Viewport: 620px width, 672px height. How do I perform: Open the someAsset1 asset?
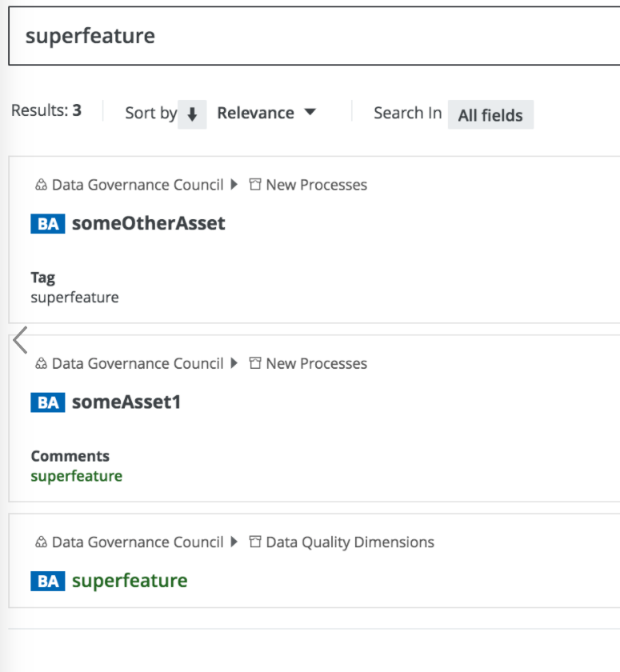(x=126, y=402)
